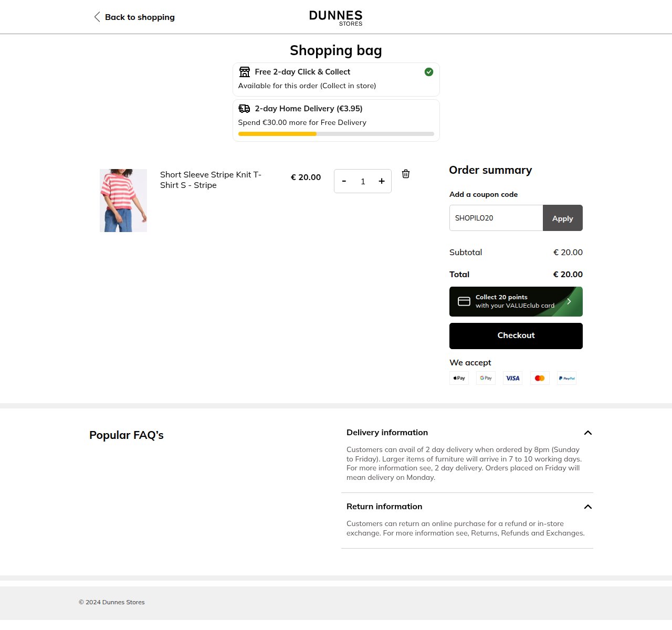Click the Popular FAQ's heading
Viewport: 672px width, 630px height.
127,435
